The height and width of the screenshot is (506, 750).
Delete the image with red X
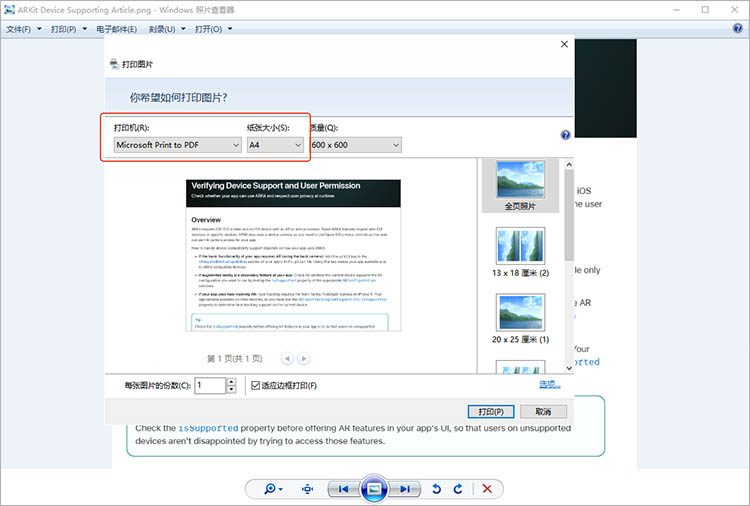point(487,488)
